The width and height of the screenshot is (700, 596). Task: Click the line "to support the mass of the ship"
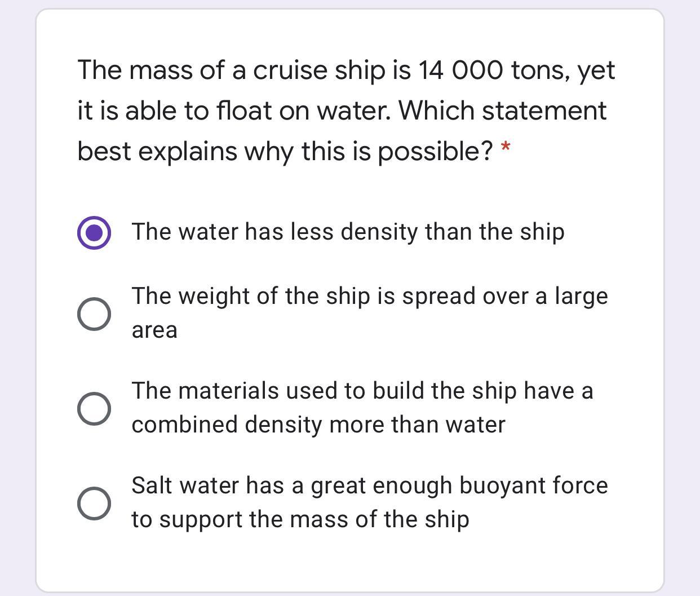pyautogui.click(x=300, y=519)
